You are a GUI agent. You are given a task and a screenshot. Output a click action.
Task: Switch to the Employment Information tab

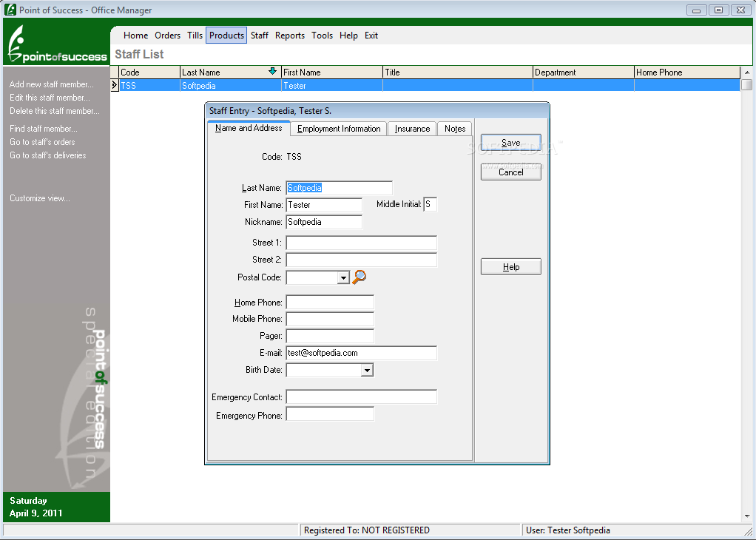[339, 129]
